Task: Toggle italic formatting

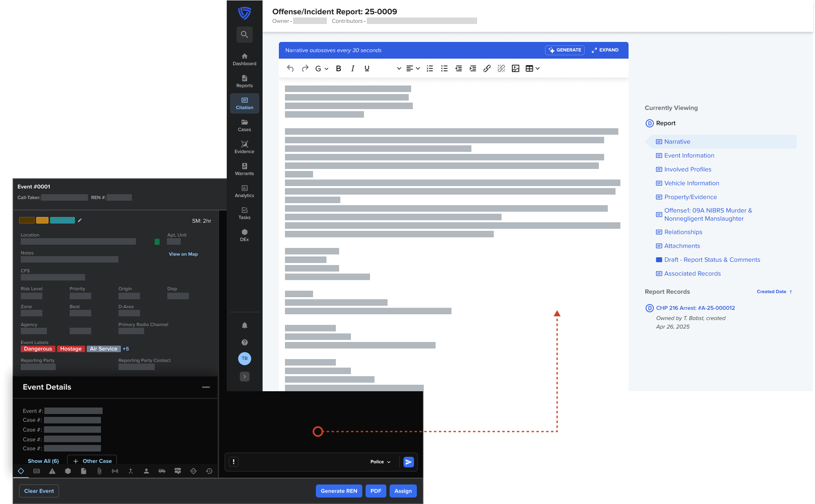Action: [x=353, y=68]
